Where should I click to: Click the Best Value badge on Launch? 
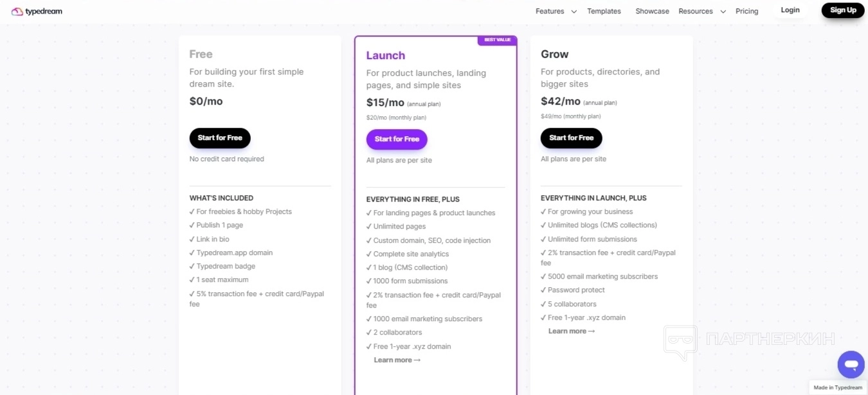(497, 40)
